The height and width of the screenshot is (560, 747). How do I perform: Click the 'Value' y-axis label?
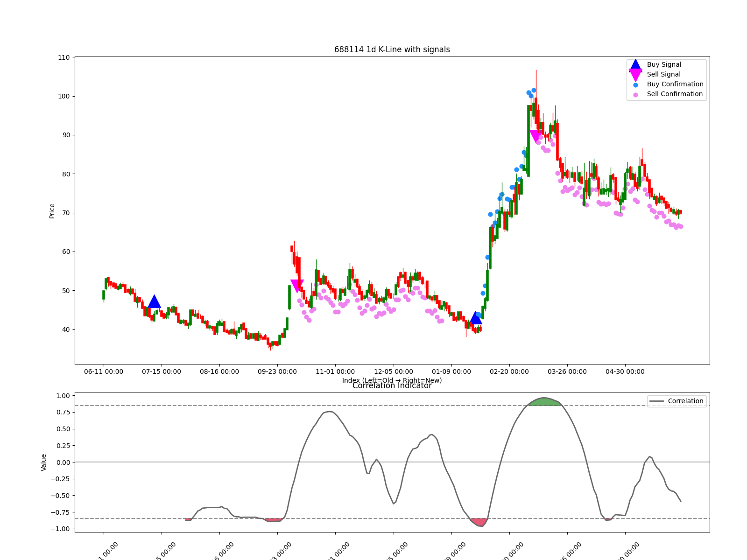(44, 462)
